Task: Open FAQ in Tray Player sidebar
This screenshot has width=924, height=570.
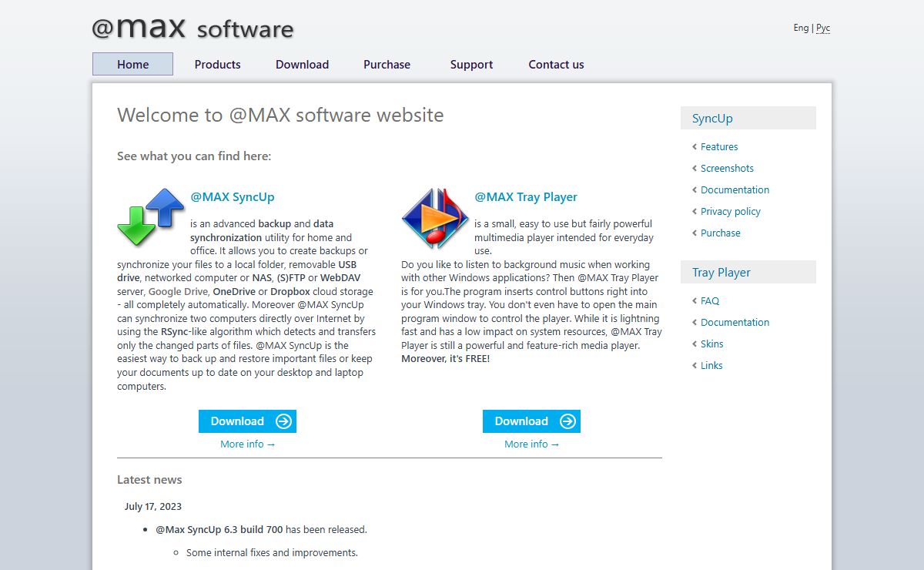Action: click(710, 301)
